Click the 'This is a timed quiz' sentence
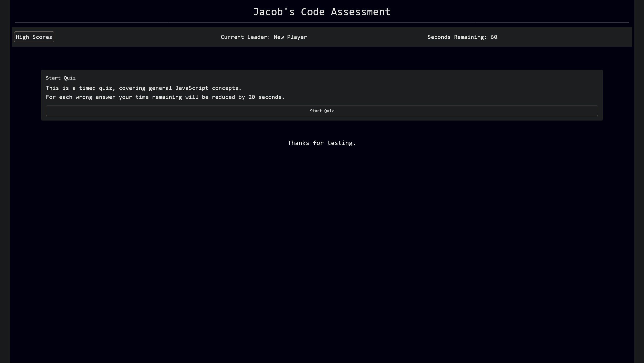 click(x=144, y=88)
